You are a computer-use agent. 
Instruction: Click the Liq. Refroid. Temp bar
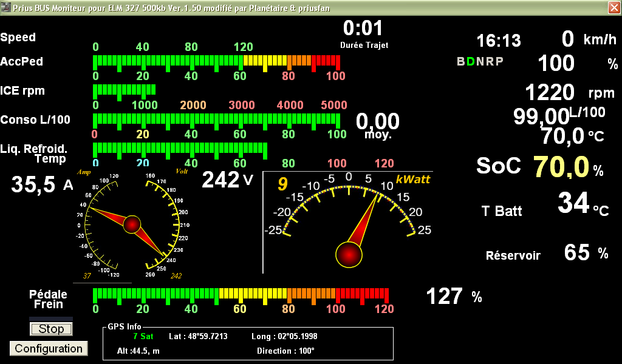[180, 148]
